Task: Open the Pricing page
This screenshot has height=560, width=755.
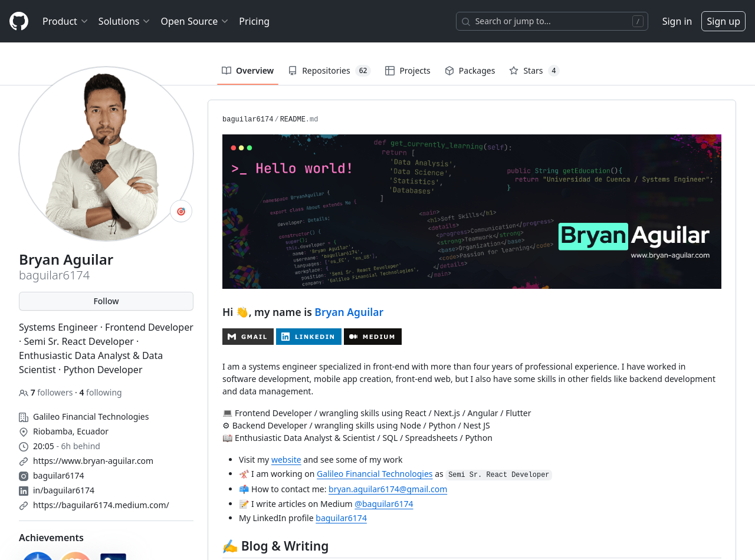Action: point(254,21)
